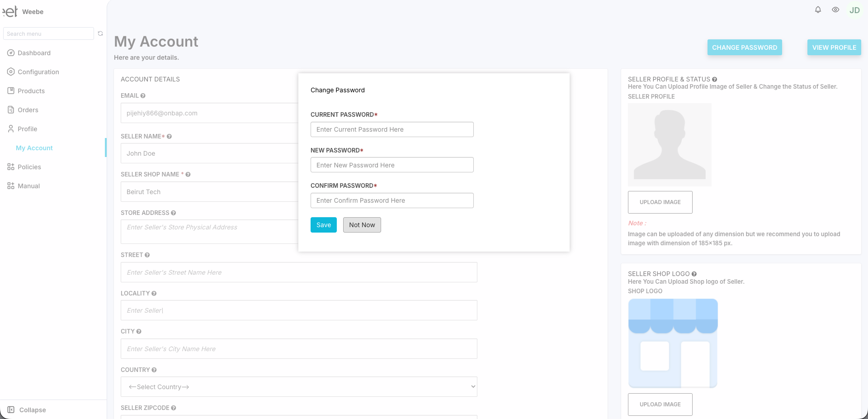This screenshot has width=868, height=419.
Task: Click the VIEW PROFILE button
Action: [x=834, y=47]
